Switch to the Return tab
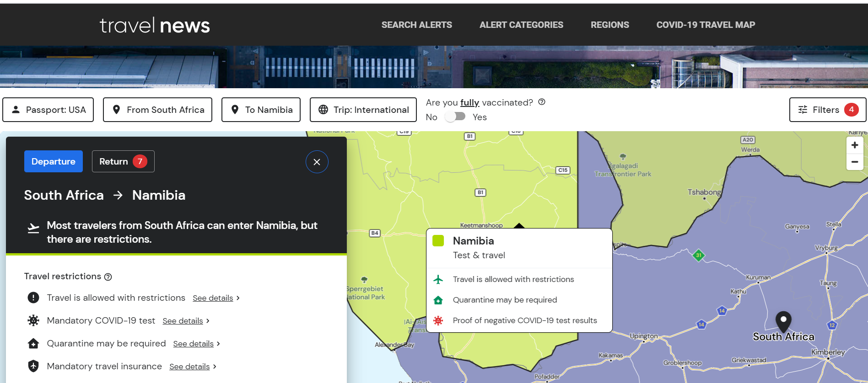 click(123, 161)
